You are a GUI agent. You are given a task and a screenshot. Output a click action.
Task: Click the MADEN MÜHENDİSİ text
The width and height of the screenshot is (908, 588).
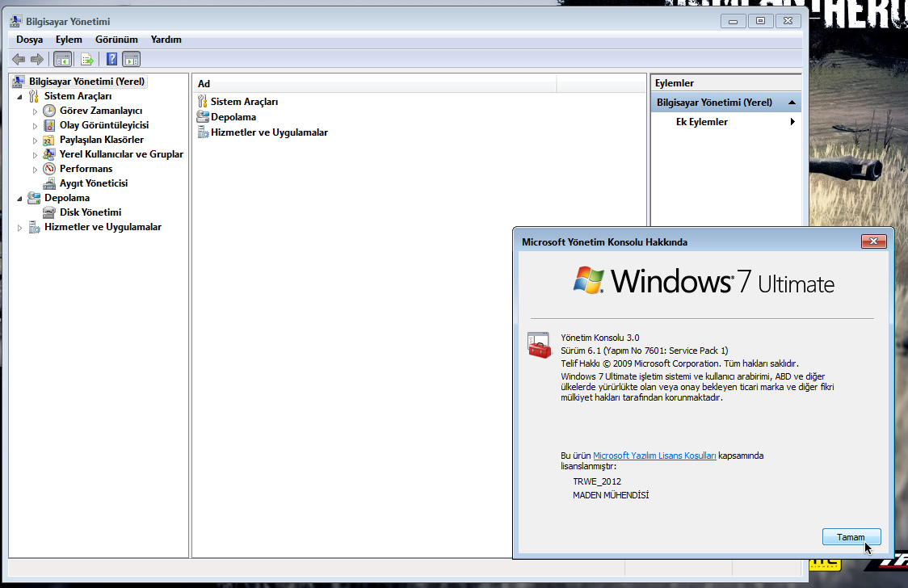pyautogui.click(x=611, y=495)
